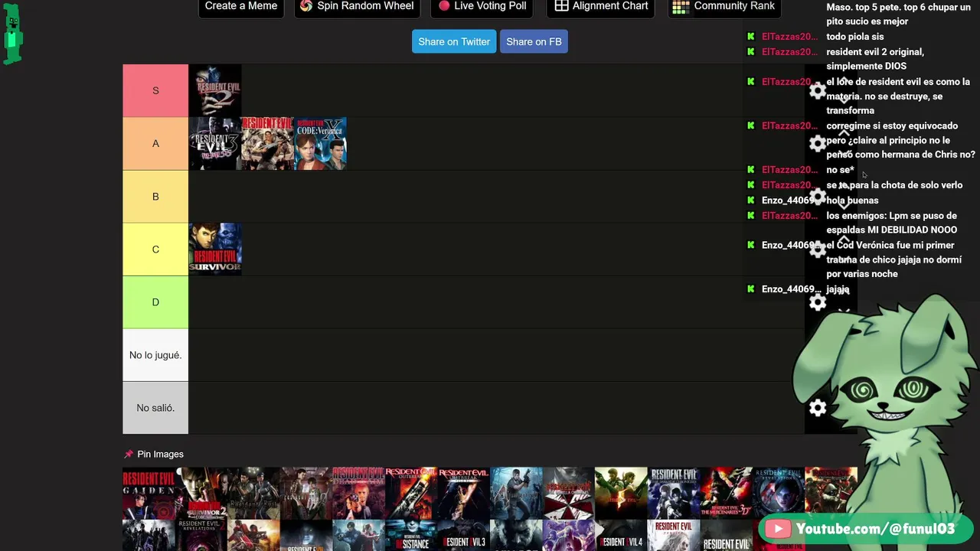980x551 pixels.
Task: Click Resident Evil Survivor cover in C tier
Action: click(x=215, y=249)
